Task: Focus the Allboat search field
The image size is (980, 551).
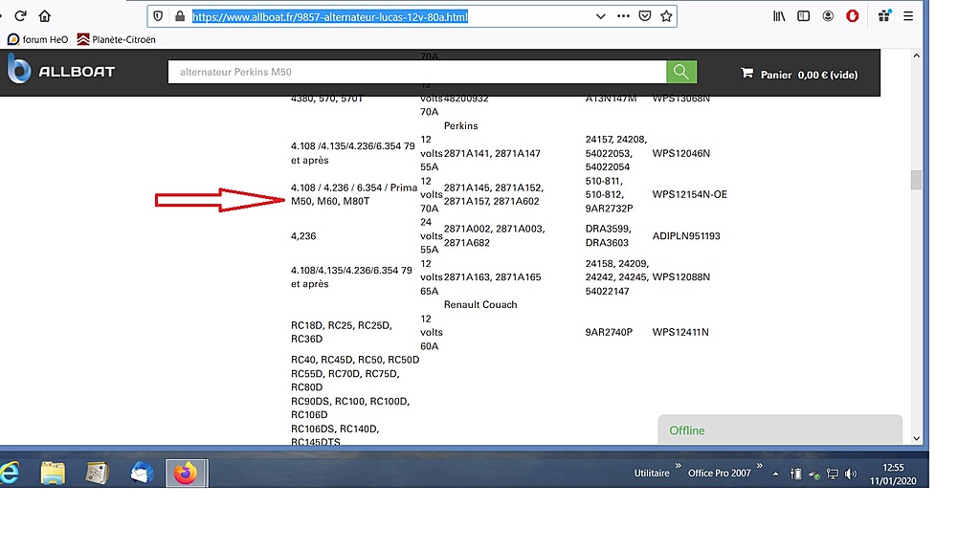Action: coord(417,72)
